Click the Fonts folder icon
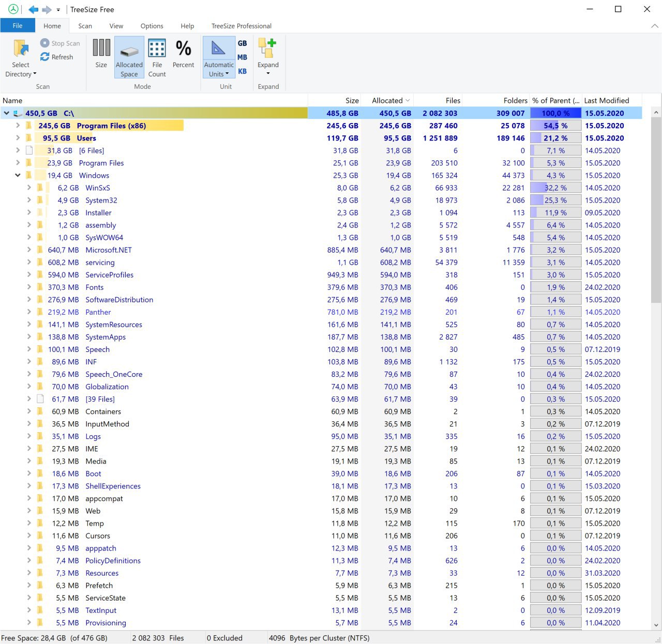This screenshot has width=662, height=644. tap(40, 287)
